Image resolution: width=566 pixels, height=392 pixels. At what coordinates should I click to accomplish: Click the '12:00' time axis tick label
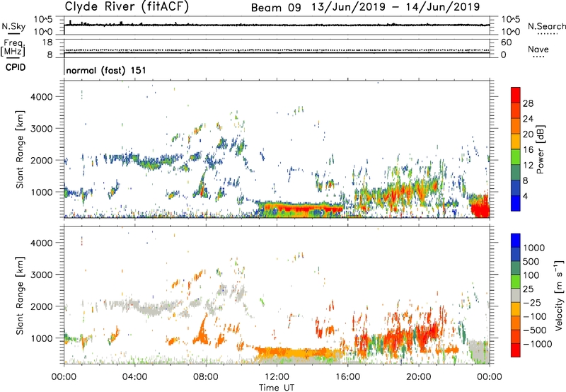[277, 377]
